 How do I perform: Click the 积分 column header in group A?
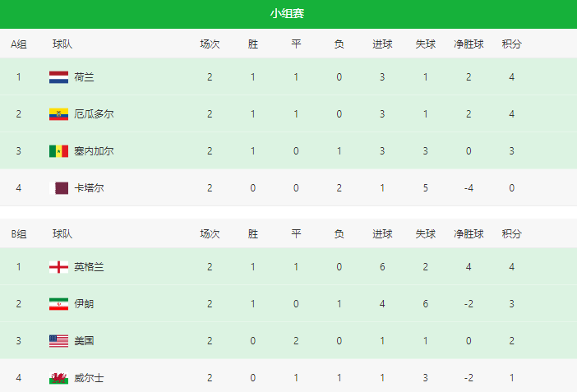point(511,44)
